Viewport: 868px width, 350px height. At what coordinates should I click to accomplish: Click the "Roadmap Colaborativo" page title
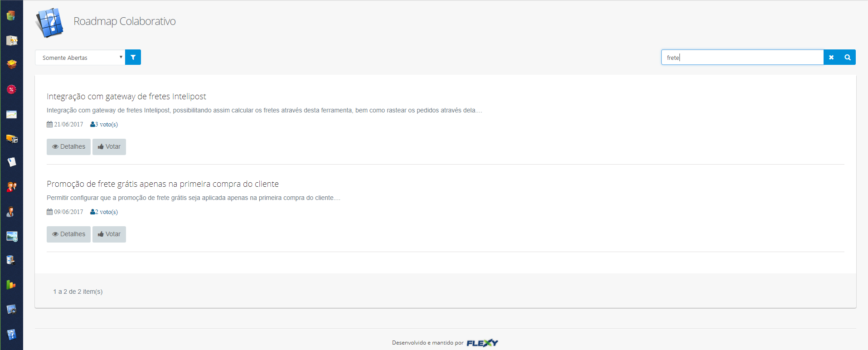[125, 21]
